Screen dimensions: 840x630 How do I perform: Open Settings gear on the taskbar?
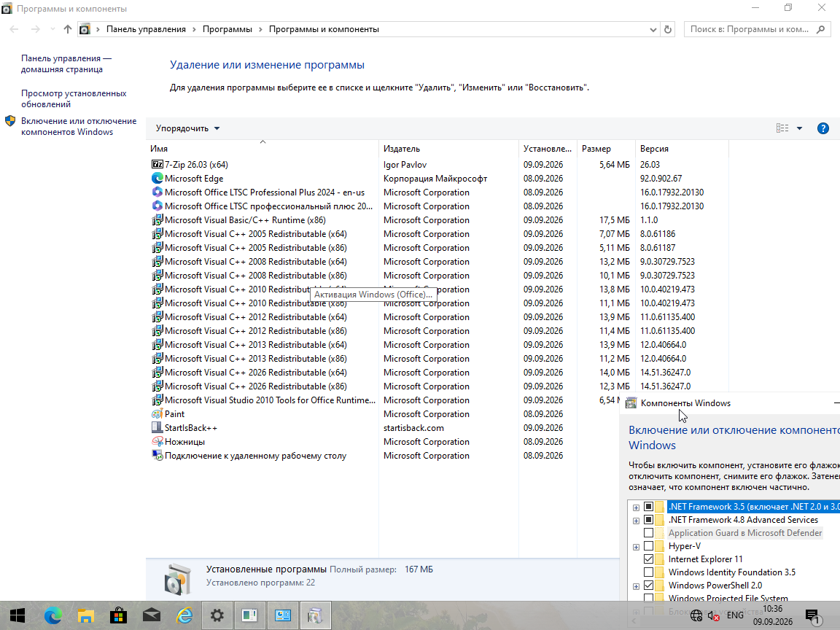[217, 615]
